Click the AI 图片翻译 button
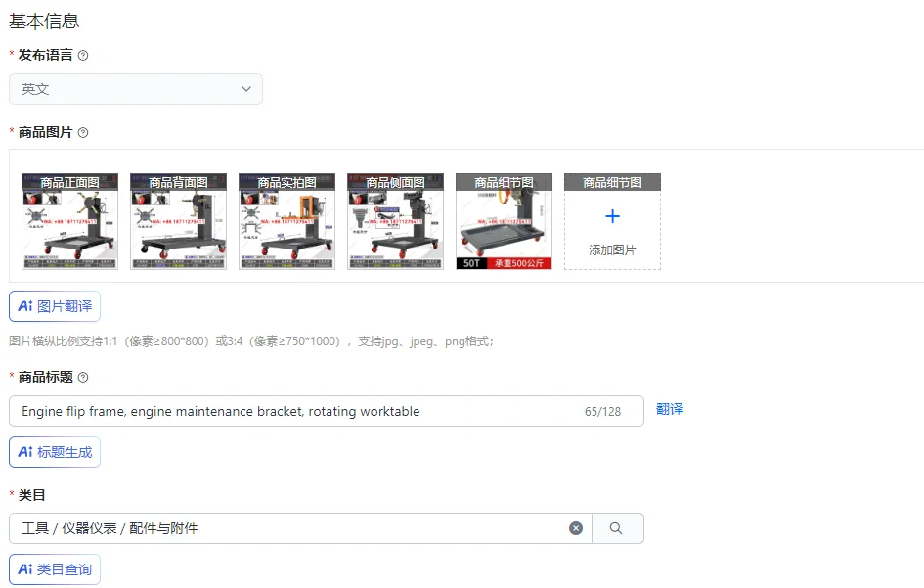The height and width of the screenshot is (588, 924). click(55, 306)
